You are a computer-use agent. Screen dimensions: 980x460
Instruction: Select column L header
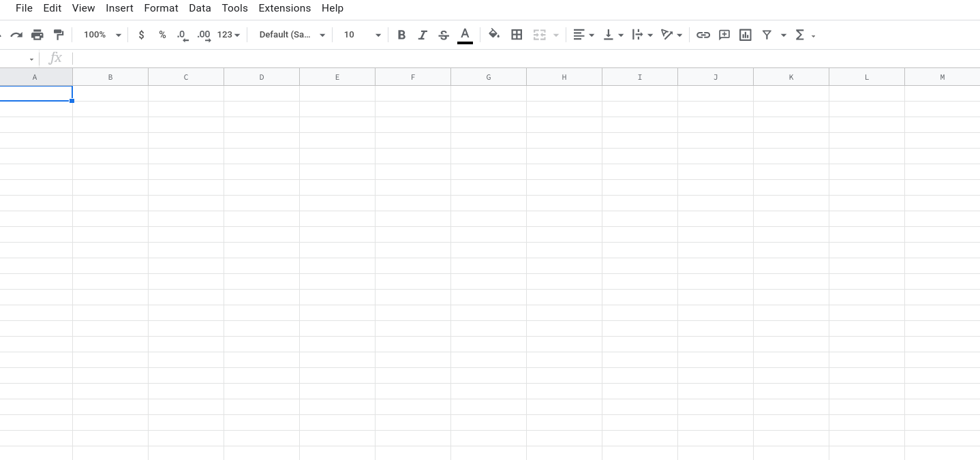[867, 77]
